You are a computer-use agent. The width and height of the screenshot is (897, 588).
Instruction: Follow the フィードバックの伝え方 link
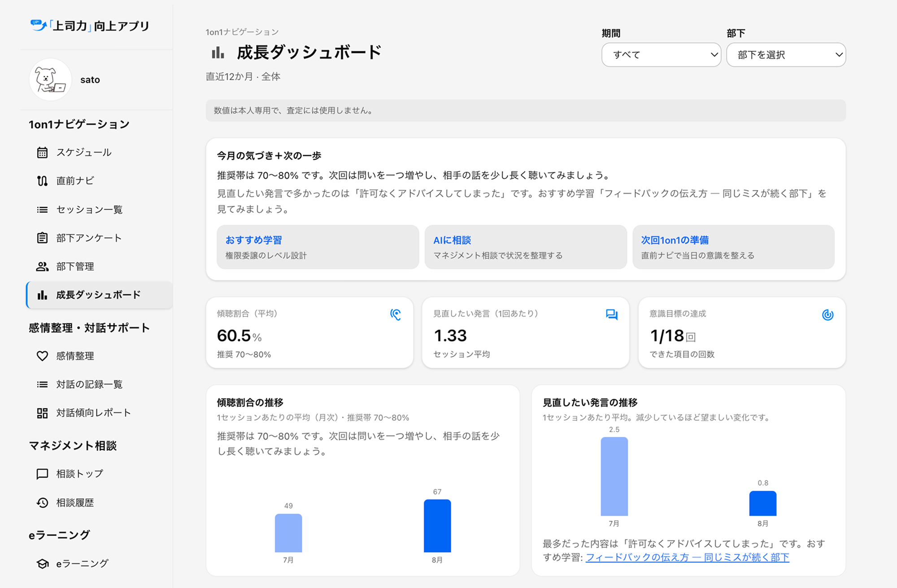pos(687,557)
